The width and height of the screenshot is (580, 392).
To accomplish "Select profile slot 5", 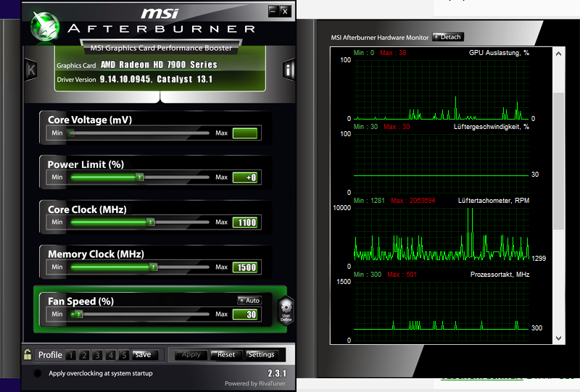I will tap(124, 355).
